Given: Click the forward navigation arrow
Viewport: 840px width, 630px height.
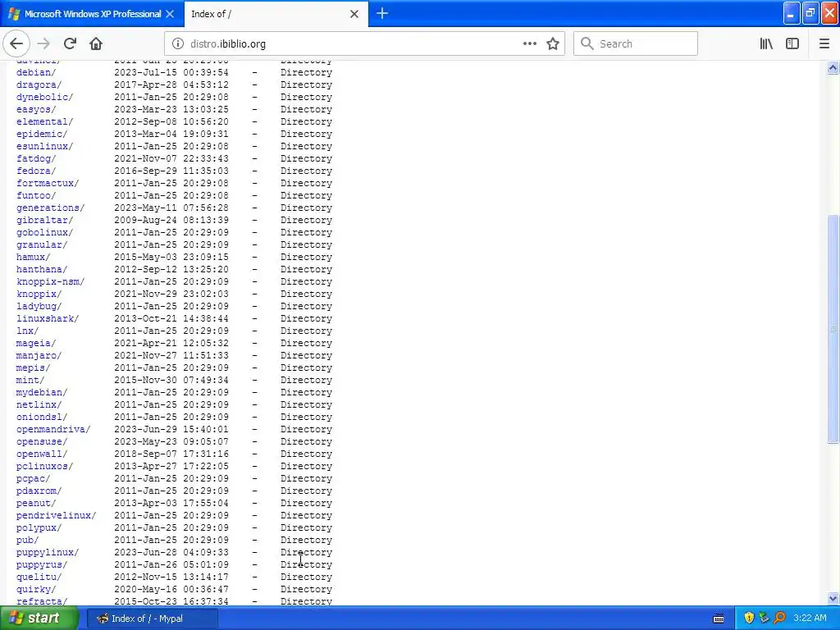Looking at the screenshot, I should coord(44,44).
